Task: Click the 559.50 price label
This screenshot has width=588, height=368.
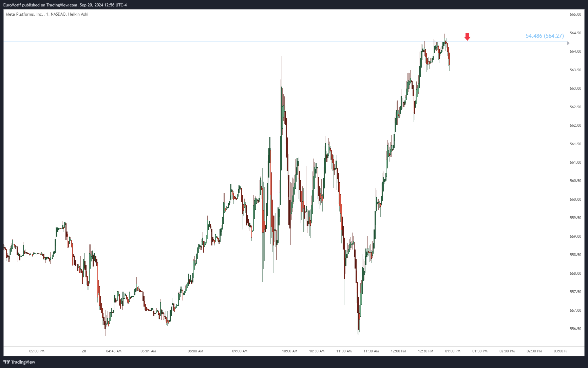Action: (x=575, y=218)
